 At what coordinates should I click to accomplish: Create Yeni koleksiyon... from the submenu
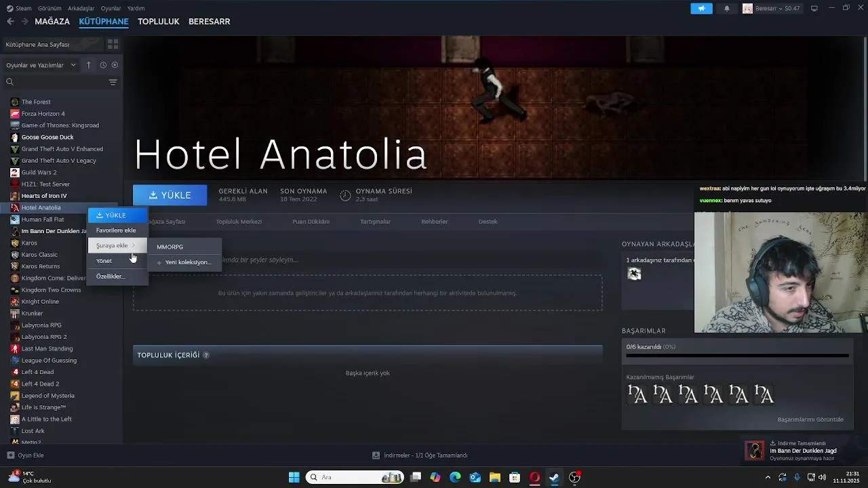point(184,262)
